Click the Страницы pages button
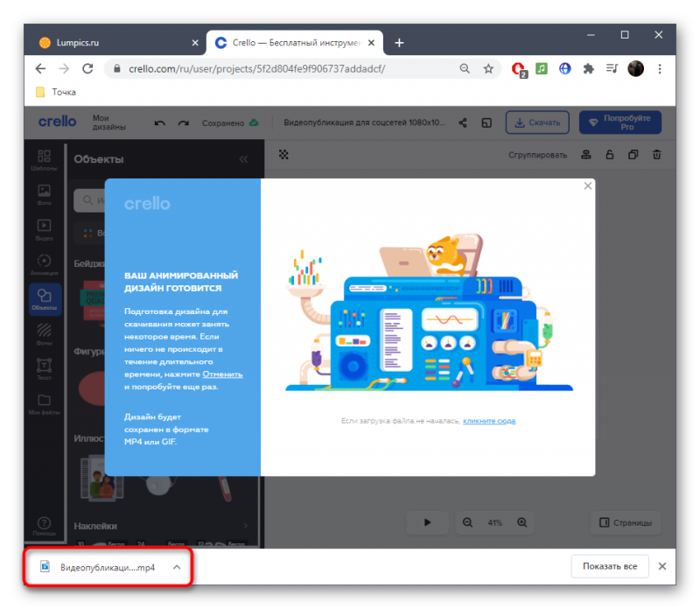The width and height of the screenshot is (700, 609). coord(626,522)
